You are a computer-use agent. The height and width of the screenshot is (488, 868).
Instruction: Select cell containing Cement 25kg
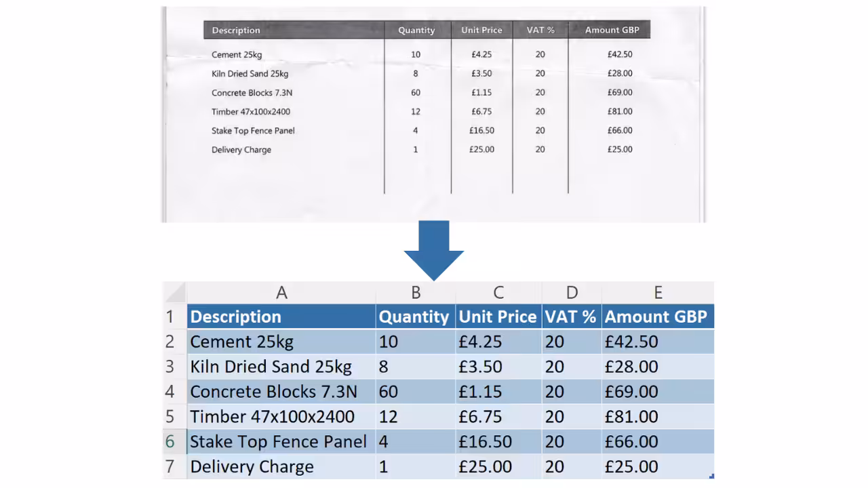tap(281, 342)
